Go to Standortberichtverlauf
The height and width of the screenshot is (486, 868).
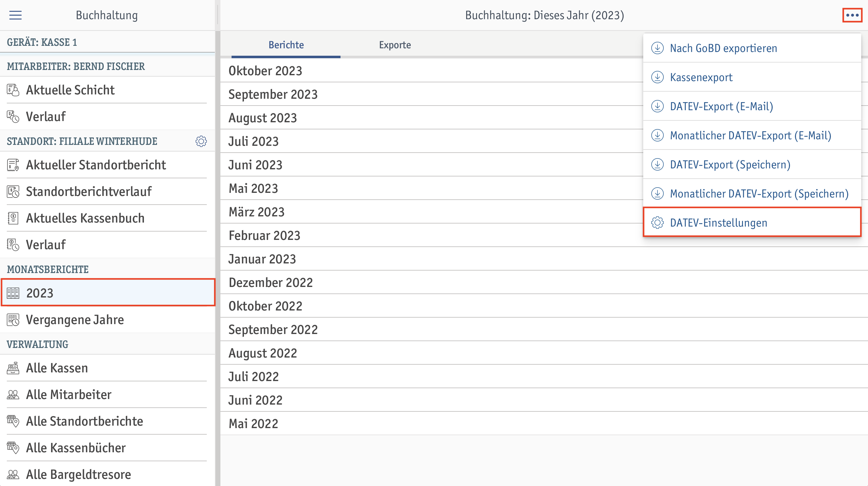107,191
